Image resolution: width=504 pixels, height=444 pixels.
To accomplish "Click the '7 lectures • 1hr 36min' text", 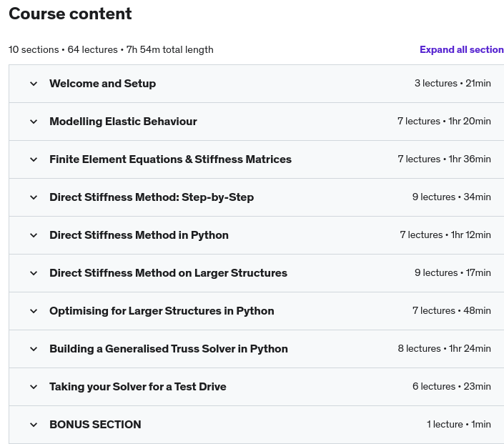I will pos(444,159).
